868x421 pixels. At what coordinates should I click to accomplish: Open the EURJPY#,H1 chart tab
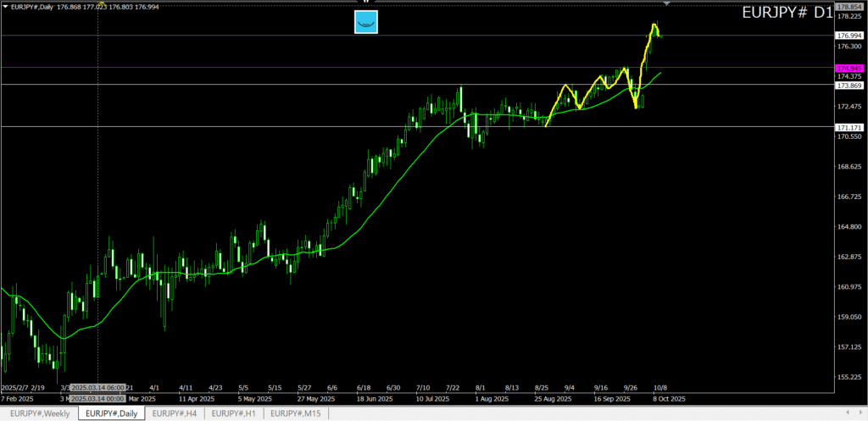coord(235,413)
